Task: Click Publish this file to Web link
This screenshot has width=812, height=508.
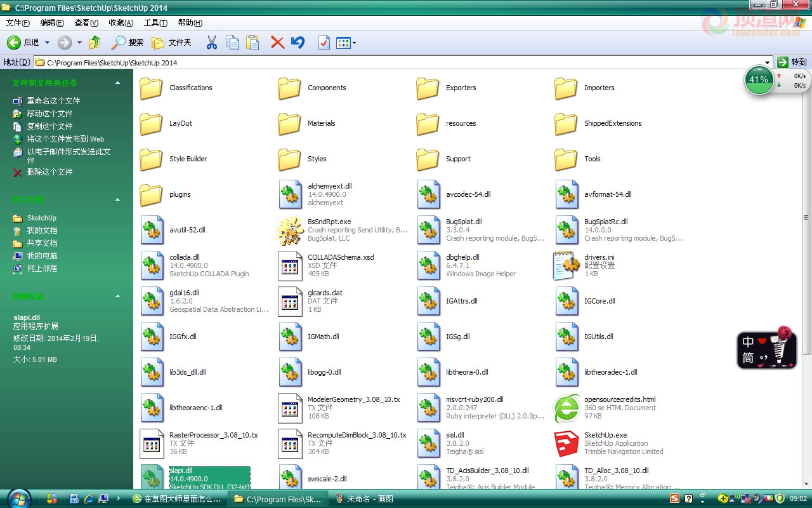Action: point(65,139)
